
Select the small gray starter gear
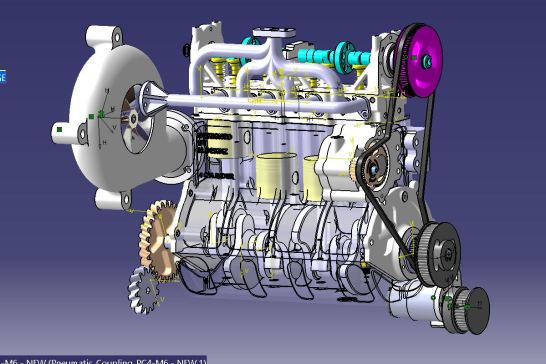pos(144,291)
